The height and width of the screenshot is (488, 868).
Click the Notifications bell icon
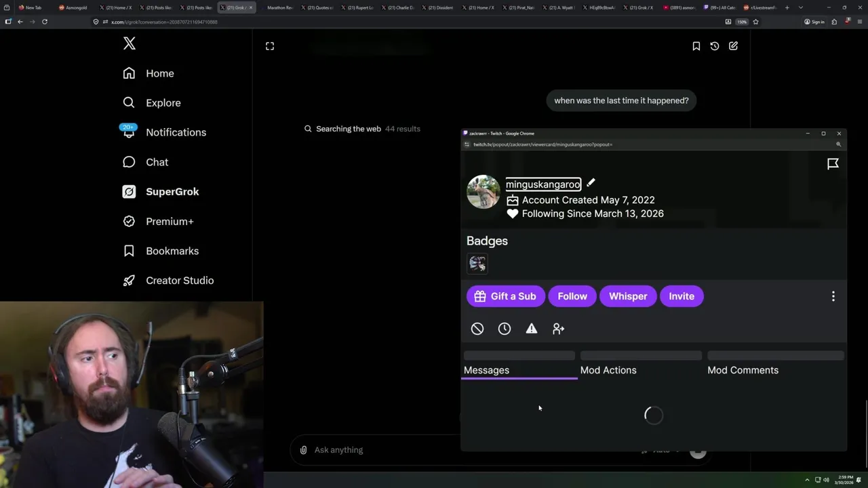tap(129, 132)
